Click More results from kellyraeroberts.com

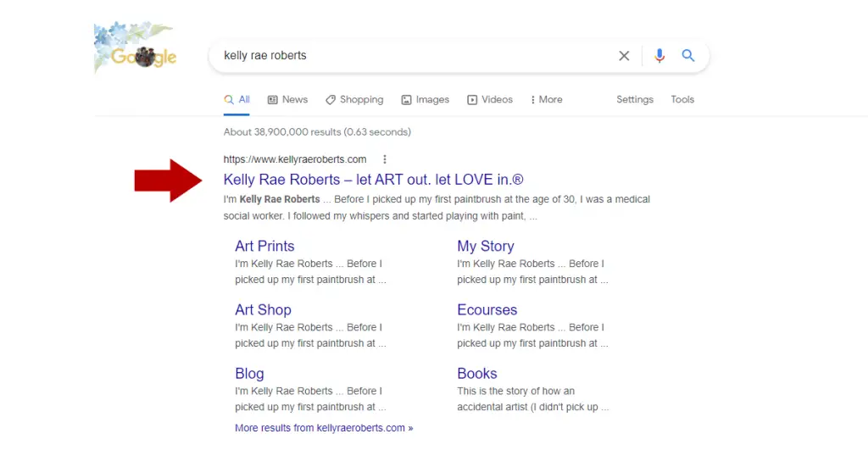[x=324, y=428]
